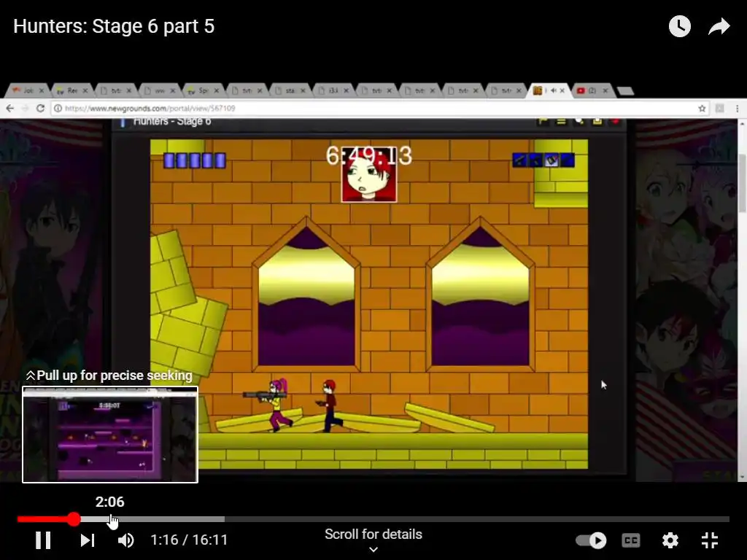Click the red heart favorite icon above the game
747x560 pixels.
pyautogui.click(x=616, y=122)
